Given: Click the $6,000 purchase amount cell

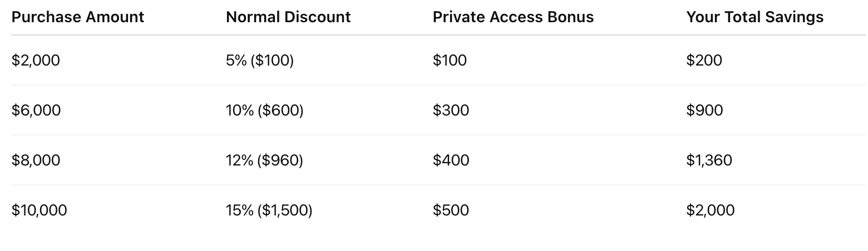Looking at the screenshot, I should point(36,111).
